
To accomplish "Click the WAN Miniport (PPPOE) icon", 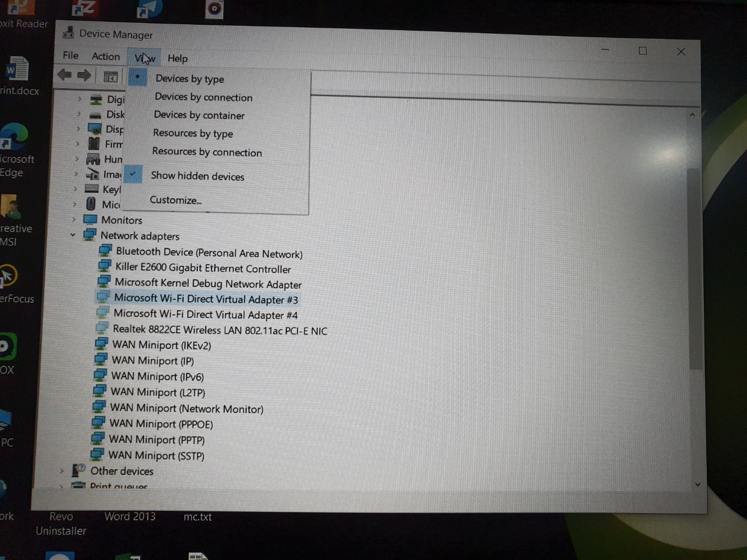I will point(99,422).
